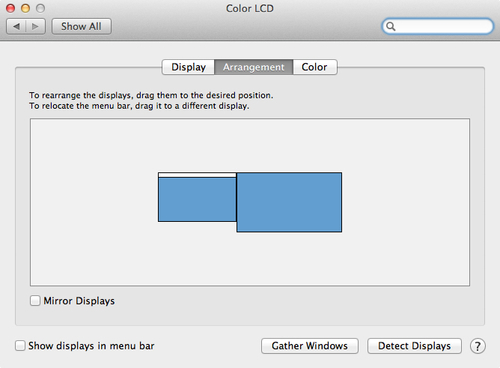
Task: Click Detect Displays button
Action: click(414, 346)
